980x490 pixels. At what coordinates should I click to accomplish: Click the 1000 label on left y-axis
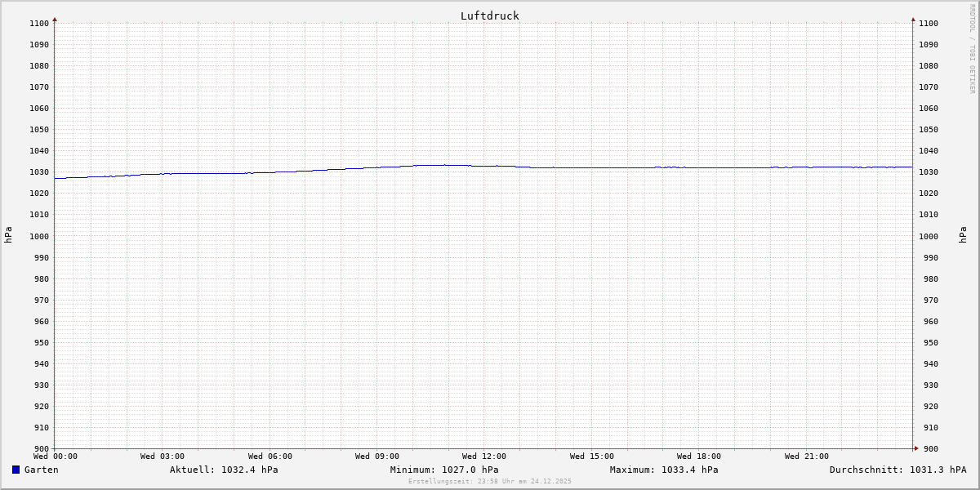click(x=39, y=236)
